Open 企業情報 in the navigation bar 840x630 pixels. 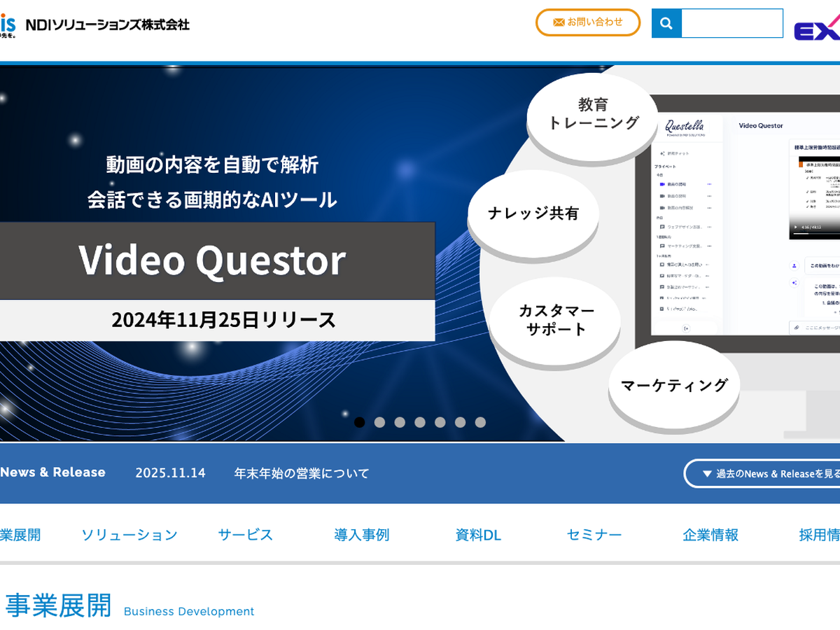pyautogui.click(x=710, y=535)
